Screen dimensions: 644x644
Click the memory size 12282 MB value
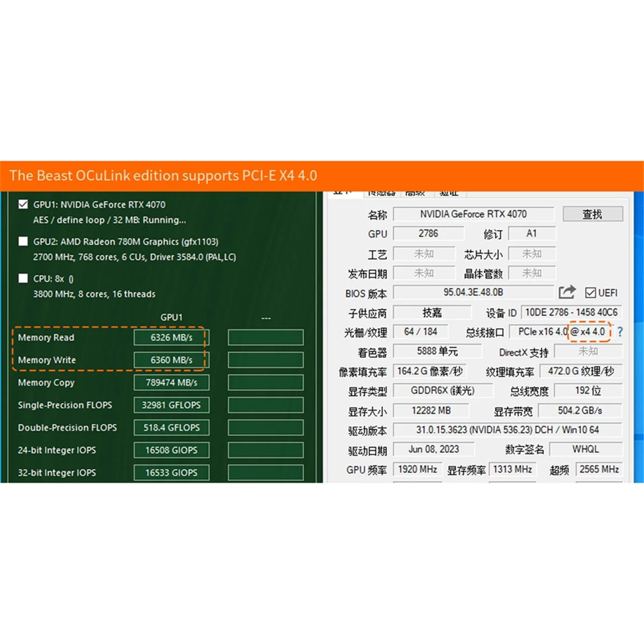pyautogui.click(x=431, y=411)
